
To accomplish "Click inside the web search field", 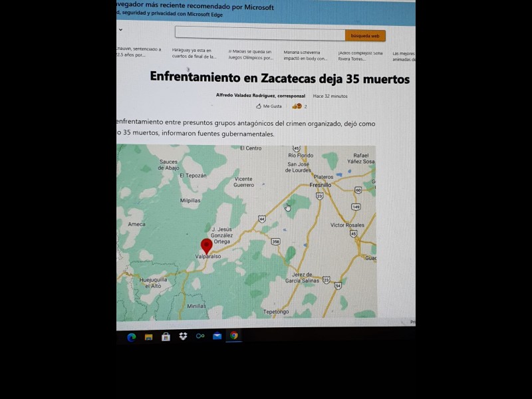I will click(x=259, y=34).
